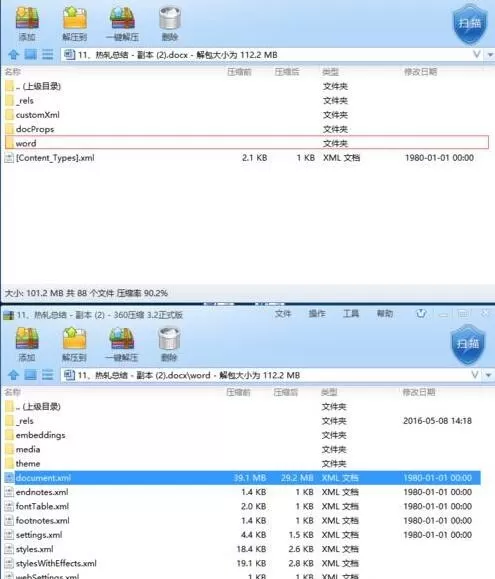The image size is (495, 579).
Task: Select the theme folder
Action: pos(242,463)
